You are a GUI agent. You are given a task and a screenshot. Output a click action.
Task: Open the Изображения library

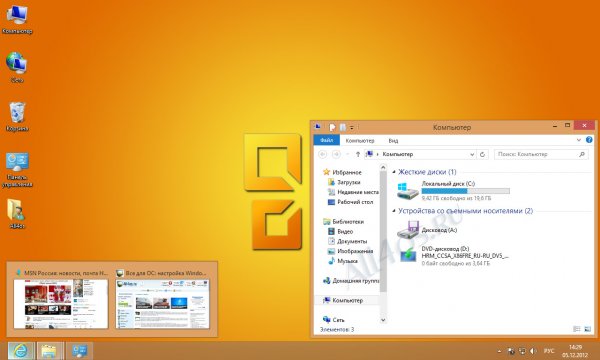coord(355,251)
